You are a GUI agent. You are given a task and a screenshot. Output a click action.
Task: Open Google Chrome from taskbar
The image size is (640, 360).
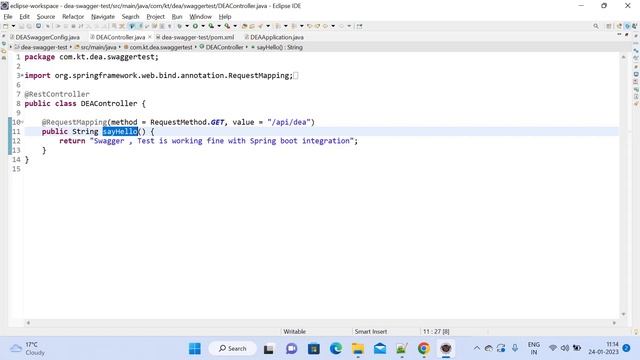point(424,349)
